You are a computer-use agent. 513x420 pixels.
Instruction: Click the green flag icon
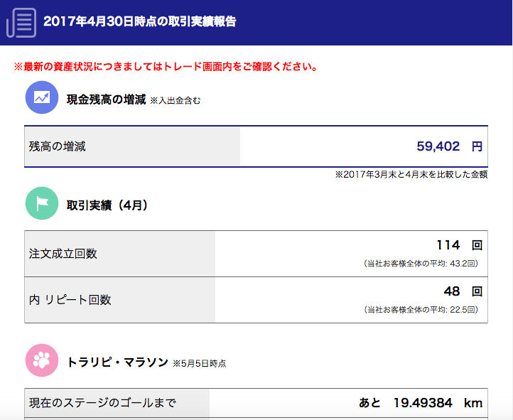[x=42, y=203]
